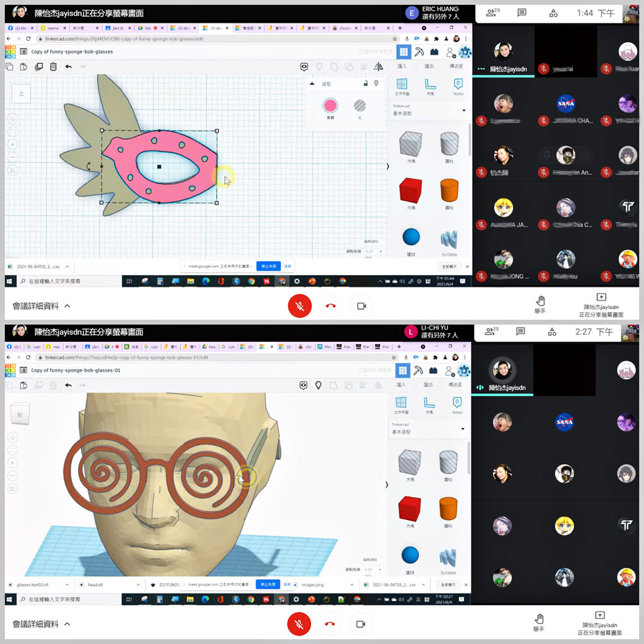This screenshot has width=644, height=644.
Task: Click Ruler tool in glasses-01 Tinkercad sidebar
Action: 429,405
